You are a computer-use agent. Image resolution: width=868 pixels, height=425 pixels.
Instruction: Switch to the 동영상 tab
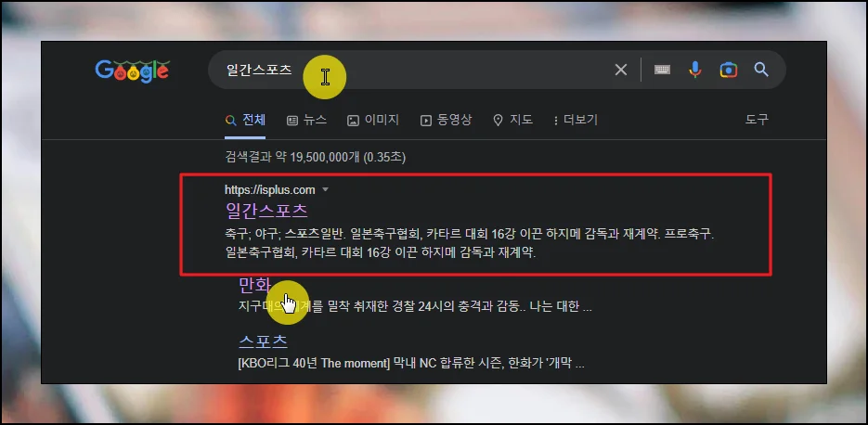446,120
